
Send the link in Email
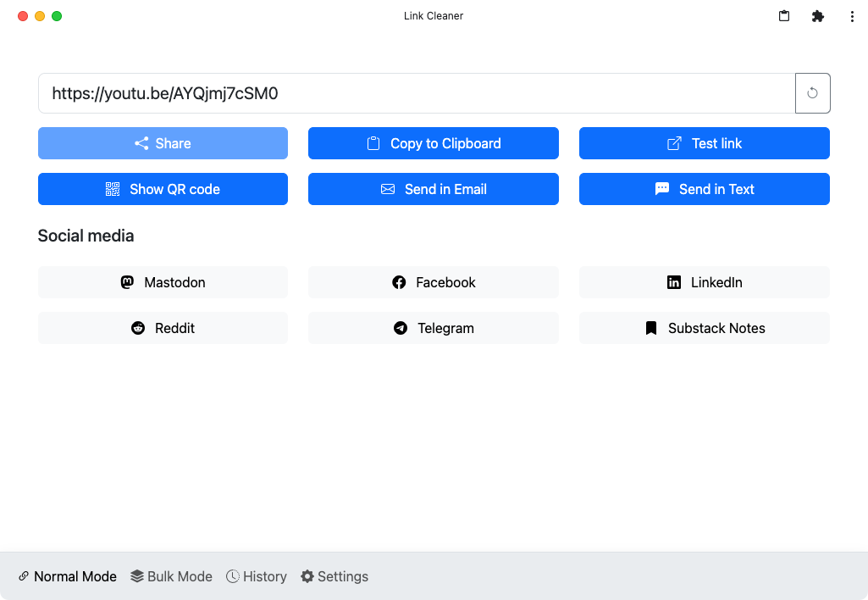coord(434,189)
